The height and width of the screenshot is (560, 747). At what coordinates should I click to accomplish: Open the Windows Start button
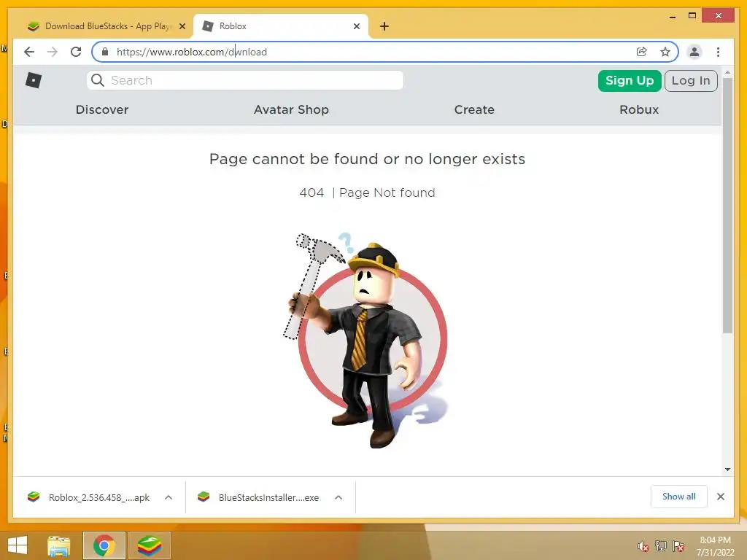tap(18, 545)
